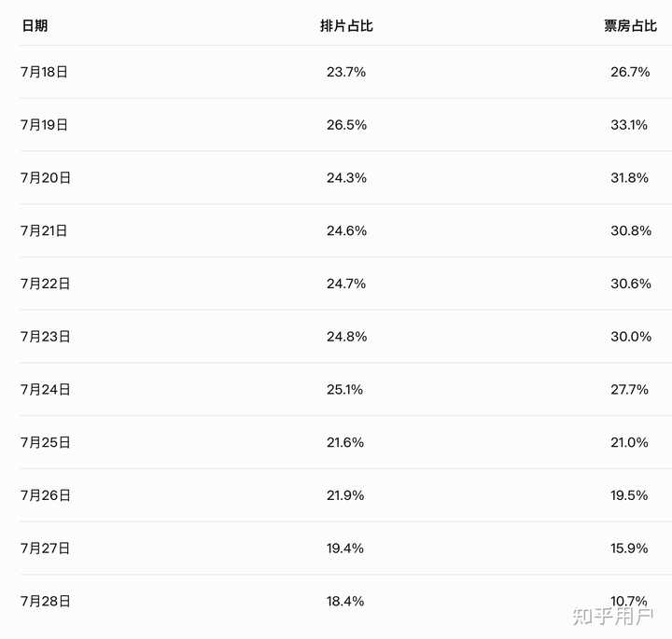Select the 7月18日 date cell
The image size is (672, 639).
44,72
